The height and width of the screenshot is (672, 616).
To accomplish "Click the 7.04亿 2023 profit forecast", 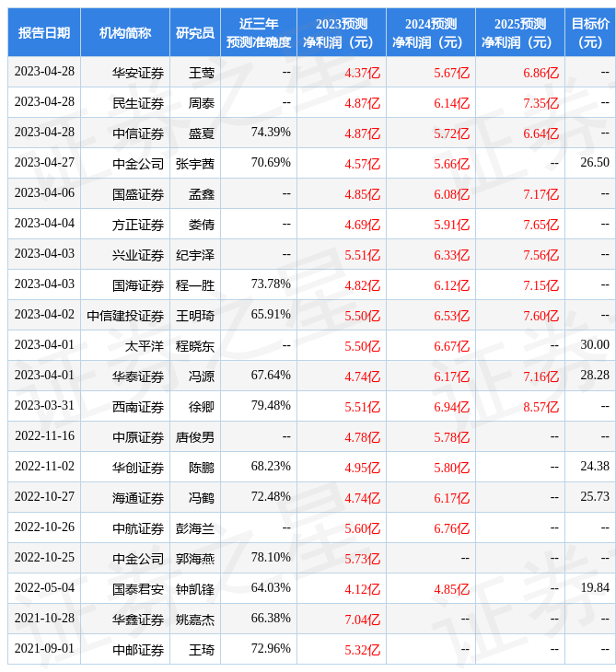I will [362, 620].
